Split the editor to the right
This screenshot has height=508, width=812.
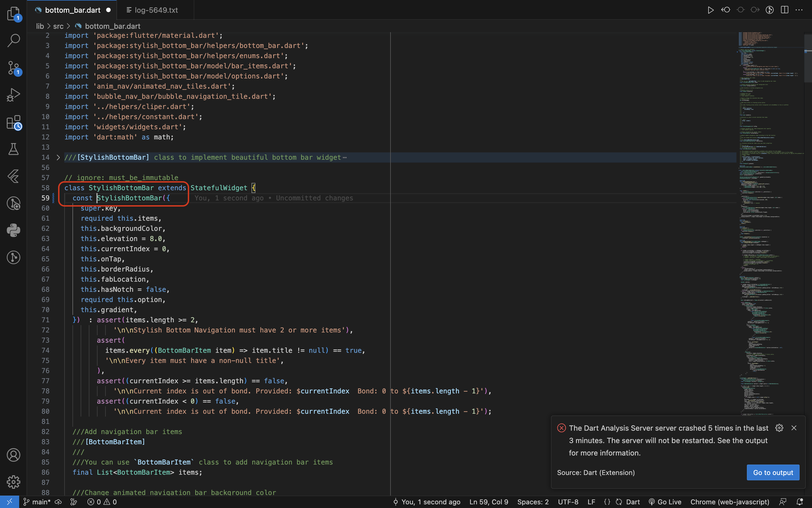pyautogui.click(x=784, y=10)
